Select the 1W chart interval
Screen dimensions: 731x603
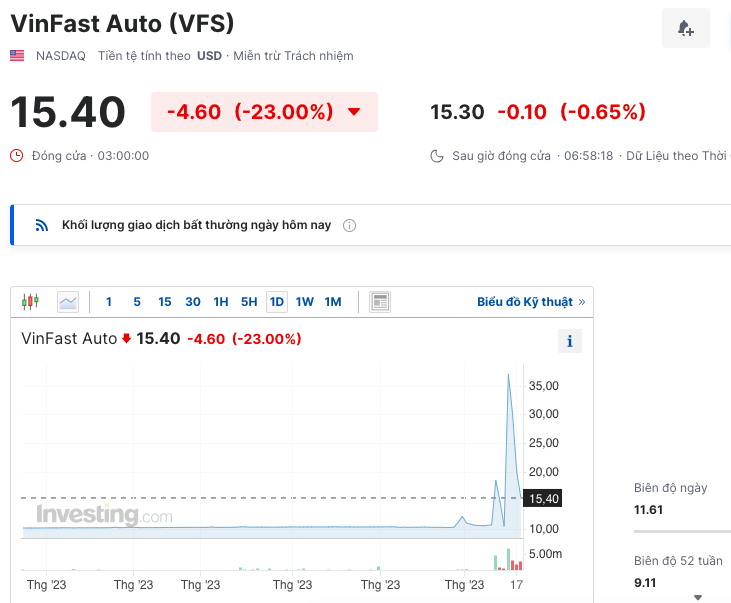[x=305, y=301]
